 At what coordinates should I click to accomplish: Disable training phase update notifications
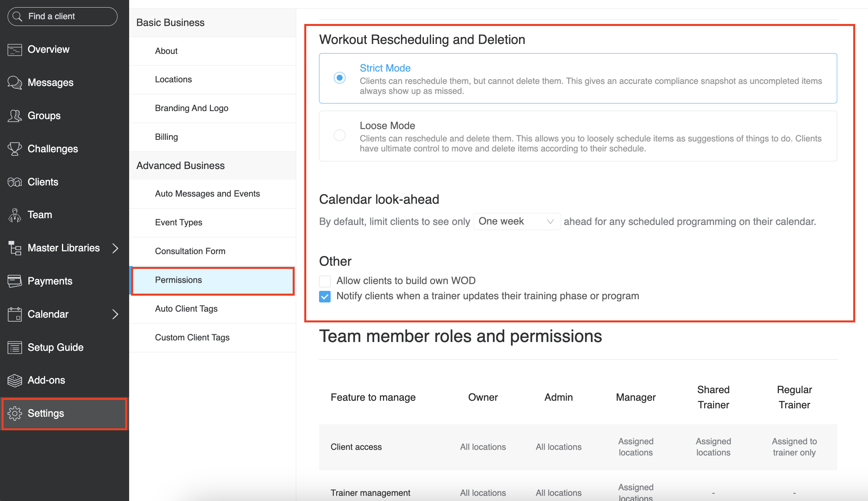[x=325, y=296]
